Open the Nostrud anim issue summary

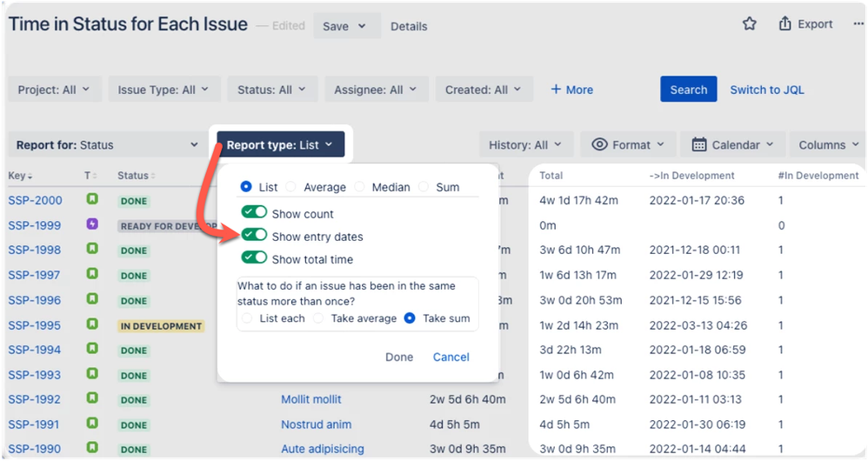316,424
